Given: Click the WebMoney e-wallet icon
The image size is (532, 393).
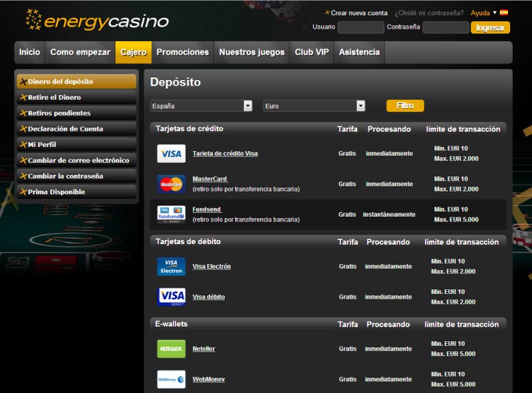Looking at the screenshot, I should tap(171, 379).
